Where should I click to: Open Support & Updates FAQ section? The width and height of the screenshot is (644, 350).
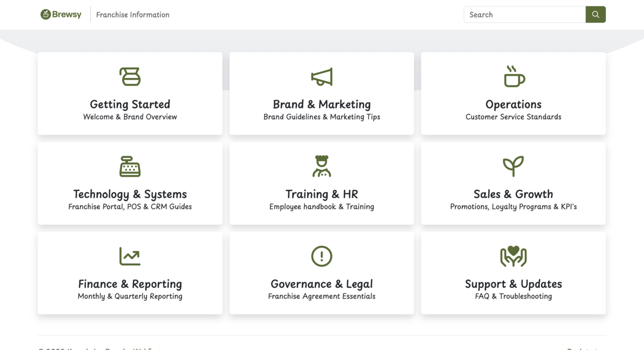point(513,273)
